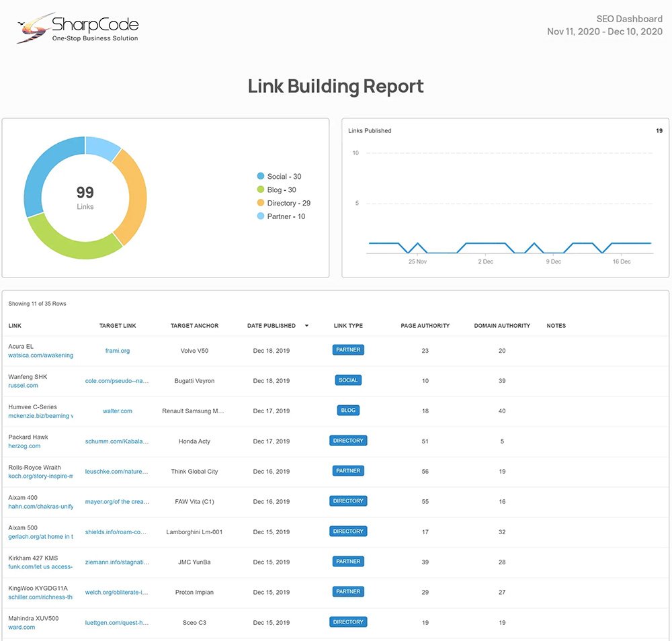Click DIRECTORY badge in Packard Hawk row

348,441
